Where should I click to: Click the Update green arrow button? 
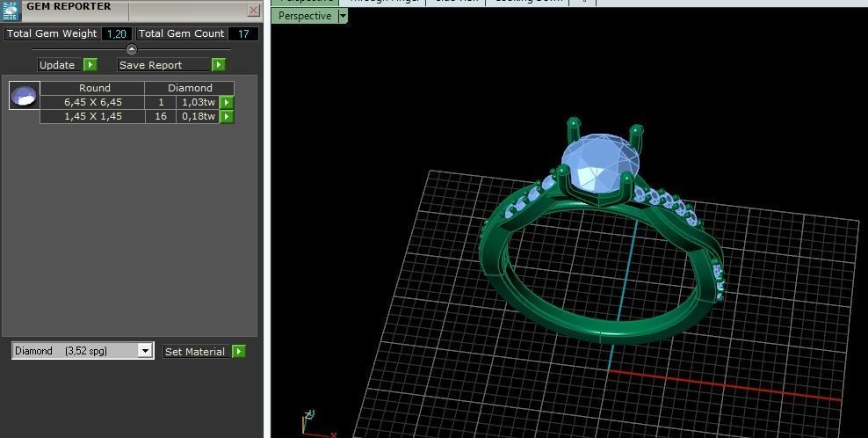tap(90, 65)
